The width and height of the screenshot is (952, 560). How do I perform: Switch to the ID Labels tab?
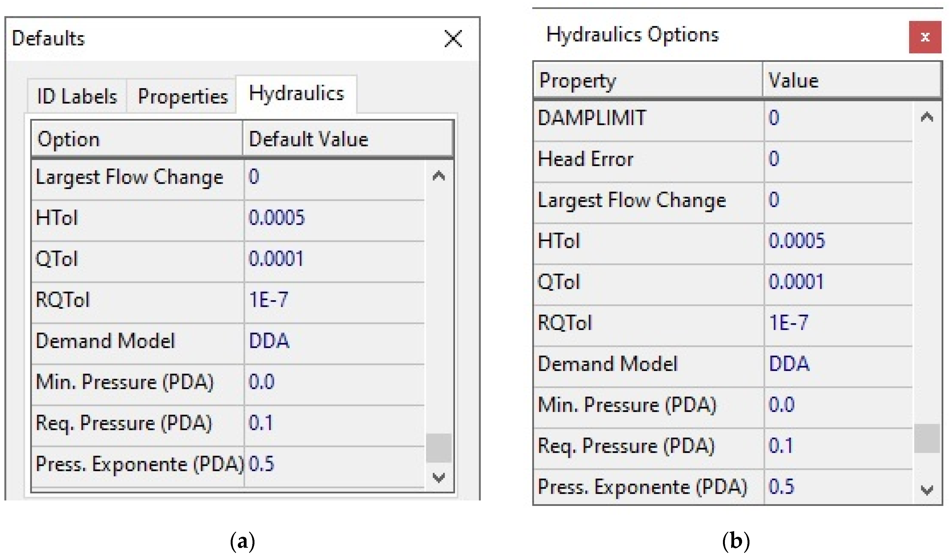(77, 96)
